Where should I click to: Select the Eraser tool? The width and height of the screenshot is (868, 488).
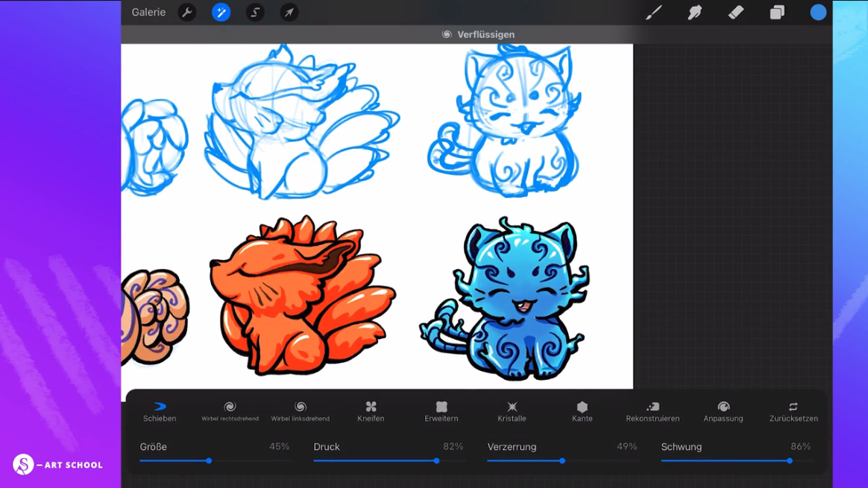(736, 12)
